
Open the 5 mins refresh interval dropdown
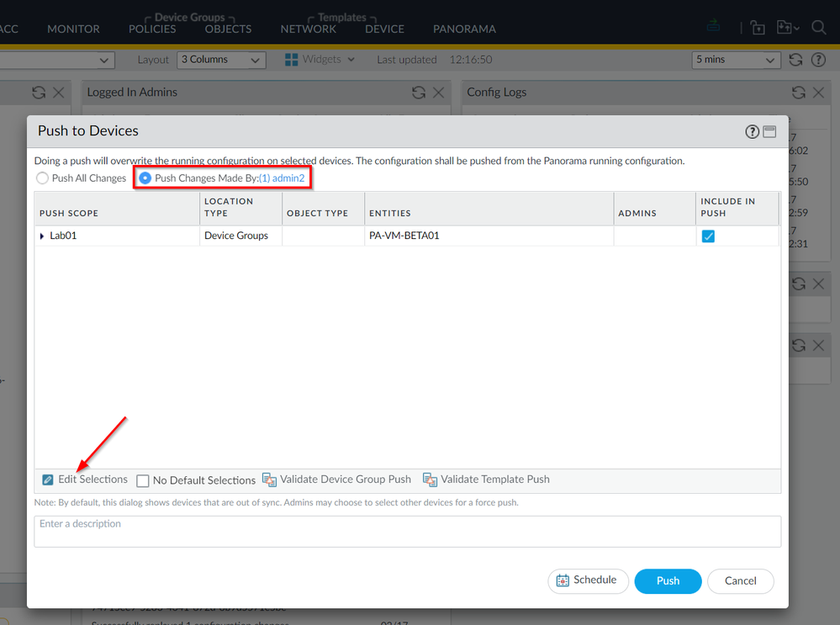coord(736,60)
